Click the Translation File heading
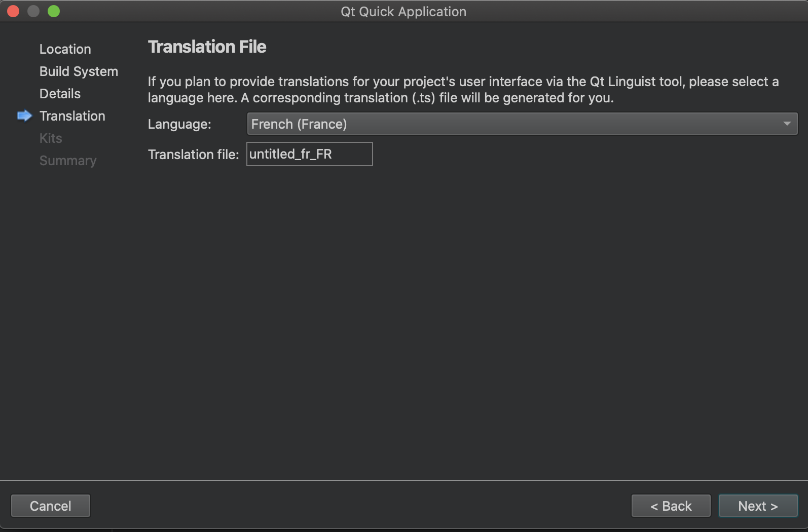Screen dimensions: 808x532 (x=207, y=47)
